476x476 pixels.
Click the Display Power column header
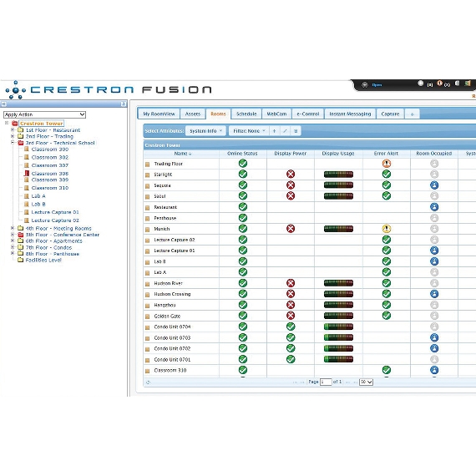click(x=291, y=154)
